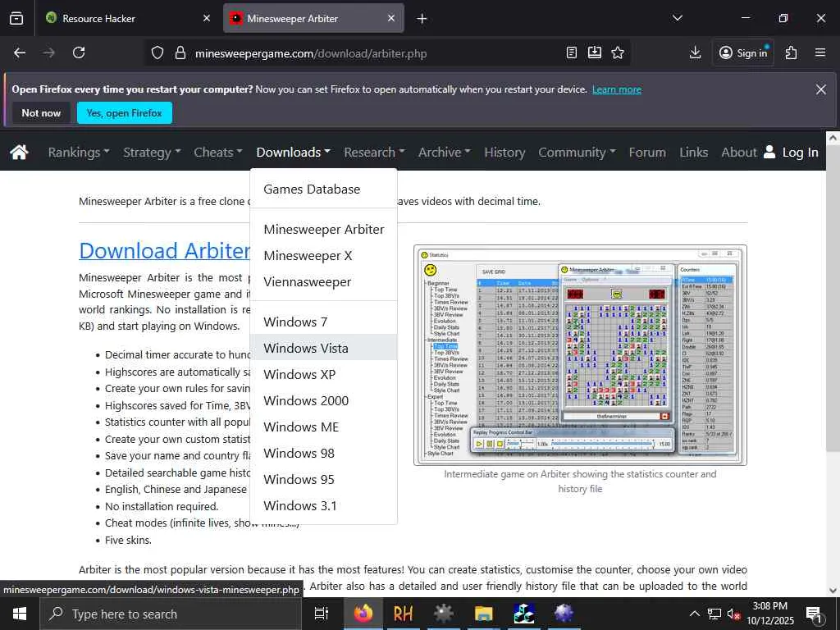The width and height of the screenshot is (840, 630).
Task: Dismiss the Firefox startup notification bar
Action: click(820, 89)
